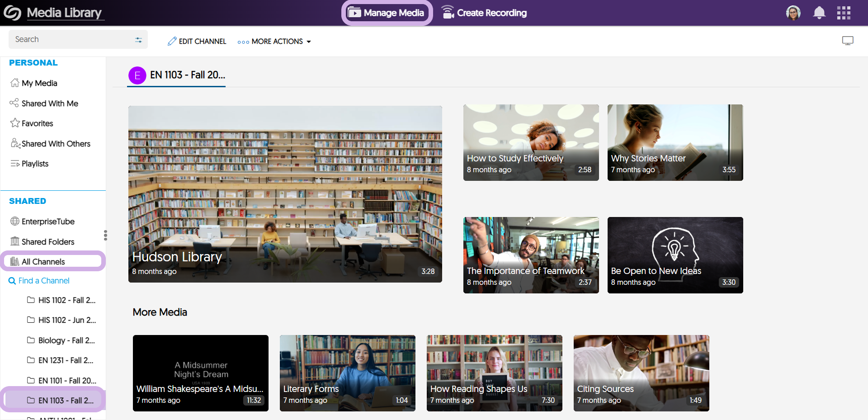The height and width of the screenshot is (420, 868).
Task: Click the Shared With Others icon
Action: pos(15,143)
